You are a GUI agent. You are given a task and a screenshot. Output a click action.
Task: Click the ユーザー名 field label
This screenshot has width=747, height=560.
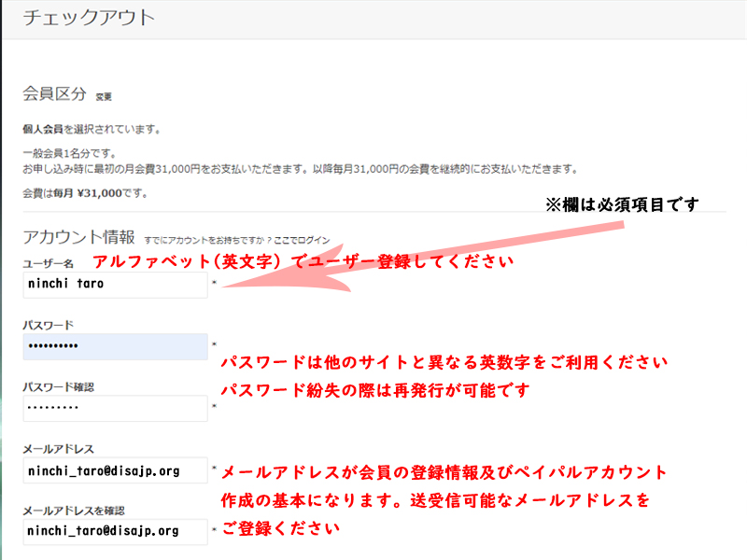49,264
